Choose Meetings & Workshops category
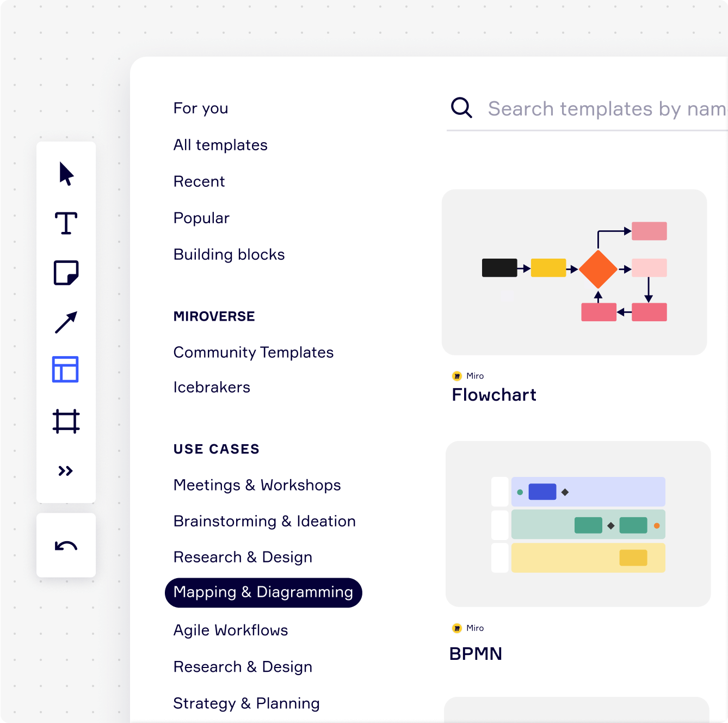Screen dimensions: 728x723 click(x=257, y=485)
